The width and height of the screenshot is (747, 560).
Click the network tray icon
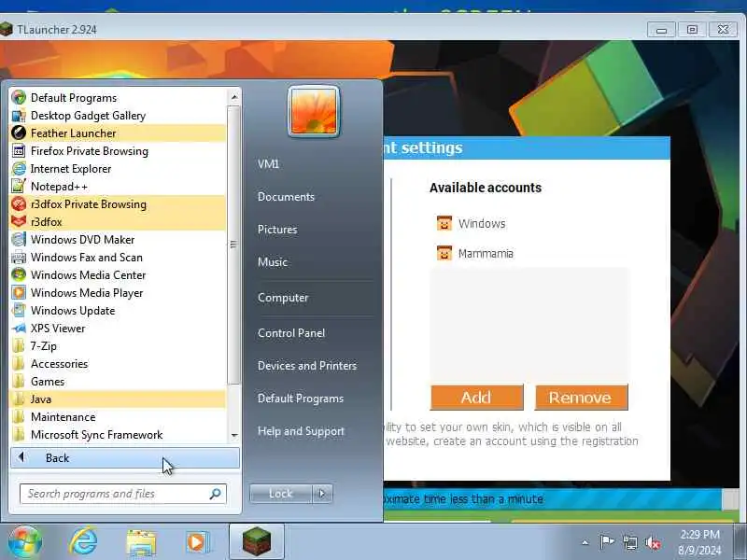[x=629, y=542]
